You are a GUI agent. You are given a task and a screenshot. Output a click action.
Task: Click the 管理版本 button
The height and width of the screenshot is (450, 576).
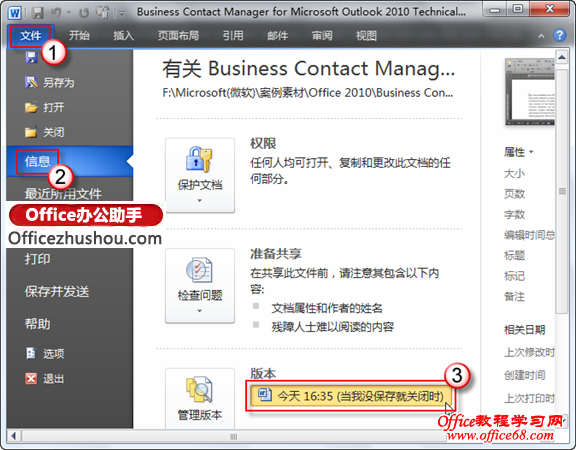pos(200,399)
